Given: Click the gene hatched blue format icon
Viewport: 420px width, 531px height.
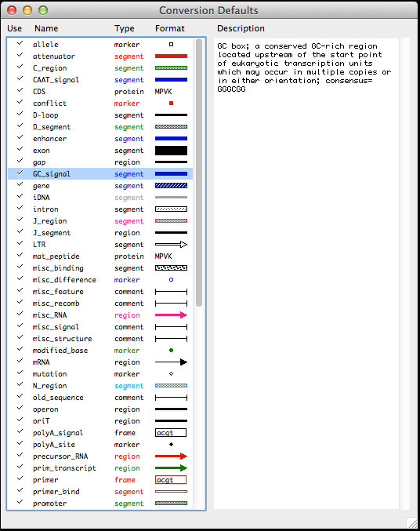Looking at the screenshot, I should [171, 186].
